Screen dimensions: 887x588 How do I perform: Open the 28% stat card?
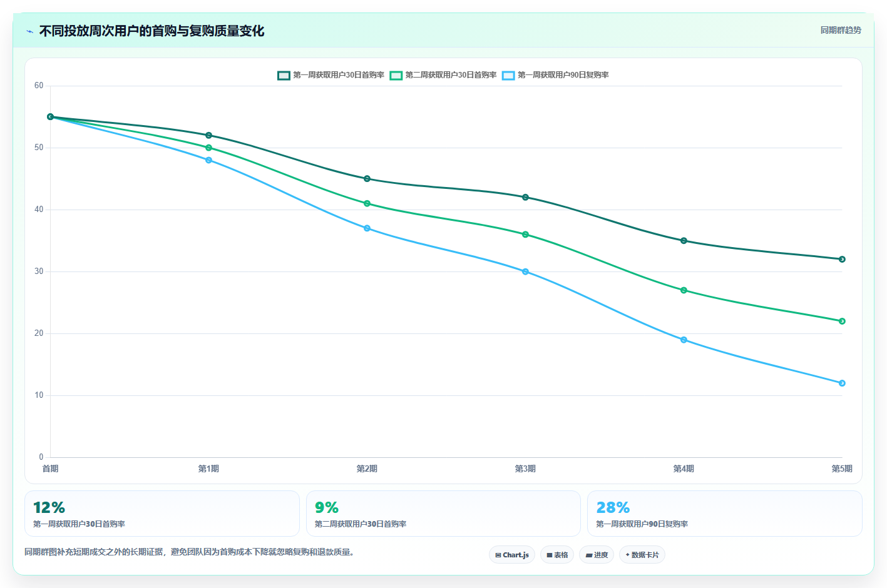point(725,514)
